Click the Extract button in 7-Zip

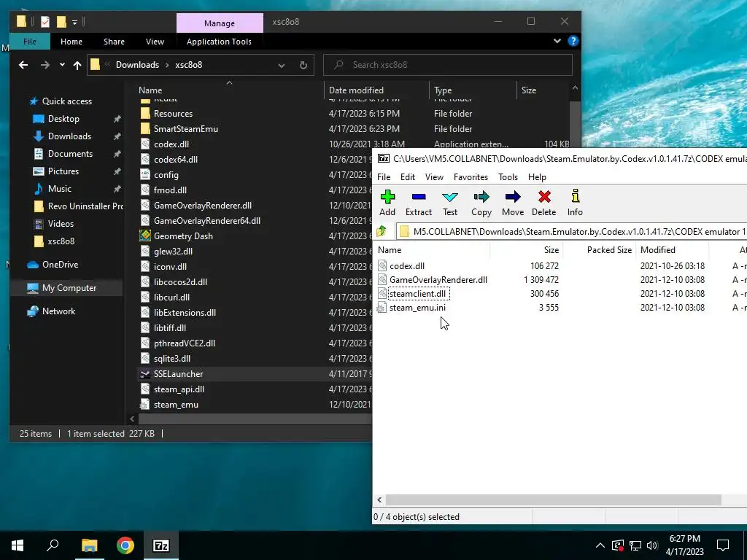(x=418, y=203)
